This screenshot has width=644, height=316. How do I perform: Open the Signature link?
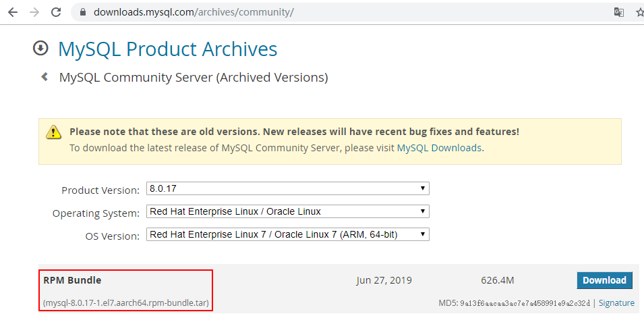pos(616,303)
